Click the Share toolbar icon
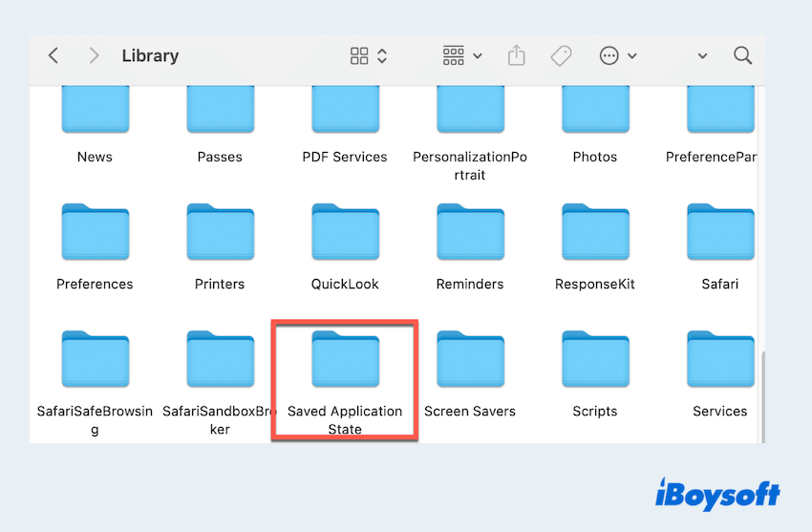812x532 pixels. tap(517, 56)
